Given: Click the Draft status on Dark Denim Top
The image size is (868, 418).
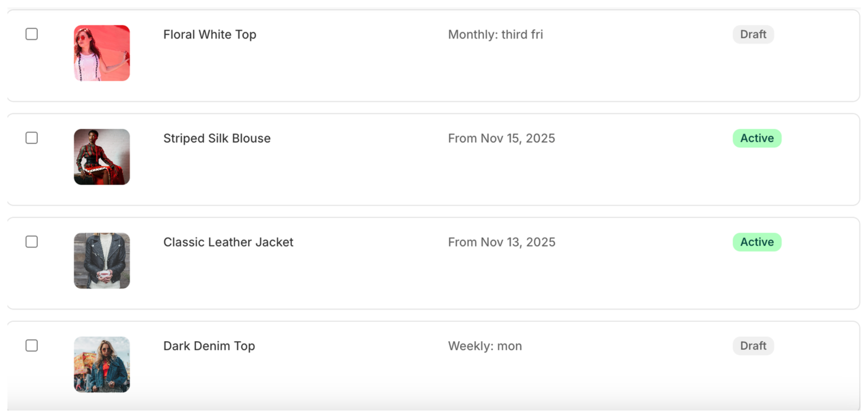Looking at the screenshot, I should 753,345.
